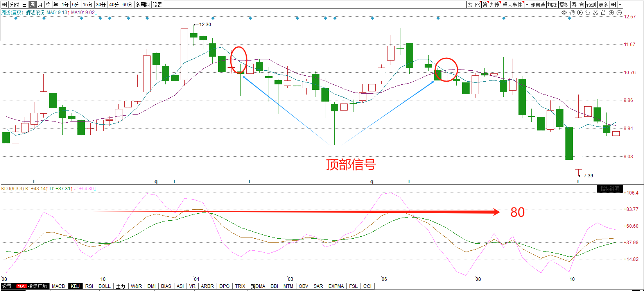Toggle the eye visibility icon above chart
The height and width of the screenshot is (291, 644).
point(564,12)
